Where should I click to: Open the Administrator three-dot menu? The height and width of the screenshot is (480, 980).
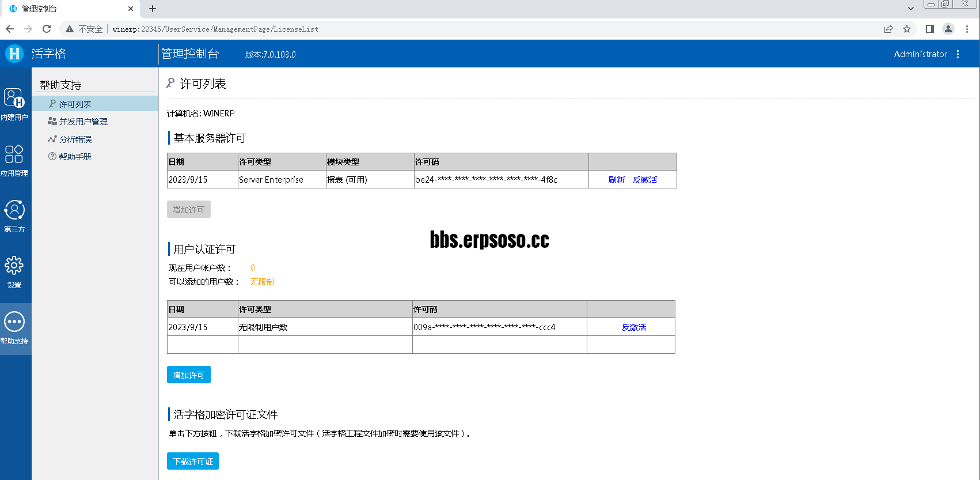click(958, 54)
